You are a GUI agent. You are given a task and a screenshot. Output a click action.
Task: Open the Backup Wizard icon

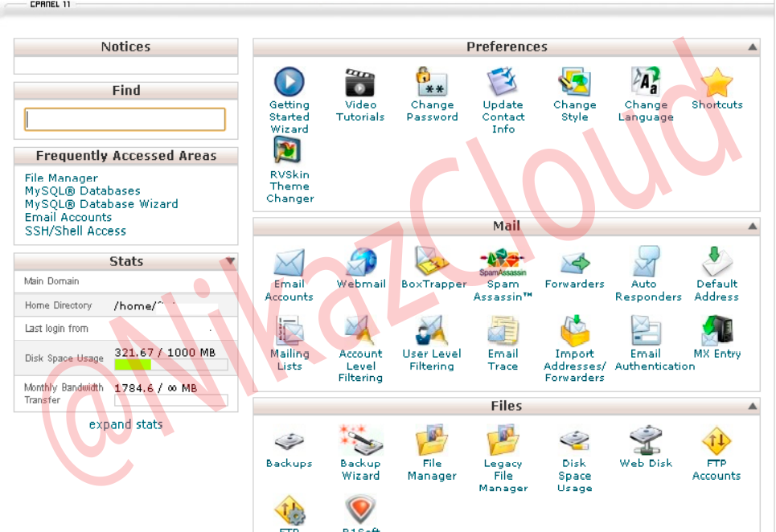[x=360, y=440]
